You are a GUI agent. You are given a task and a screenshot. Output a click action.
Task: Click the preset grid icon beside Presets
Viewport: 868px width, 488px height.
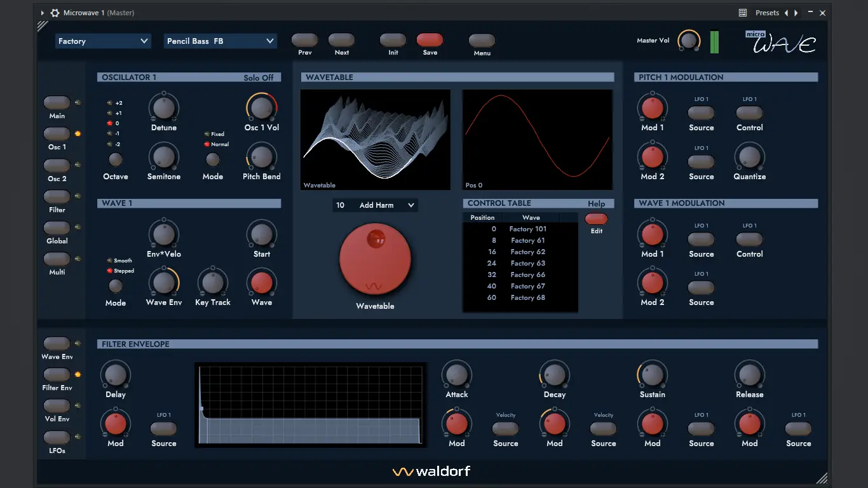pyautogui.click(x=743, y=13)
